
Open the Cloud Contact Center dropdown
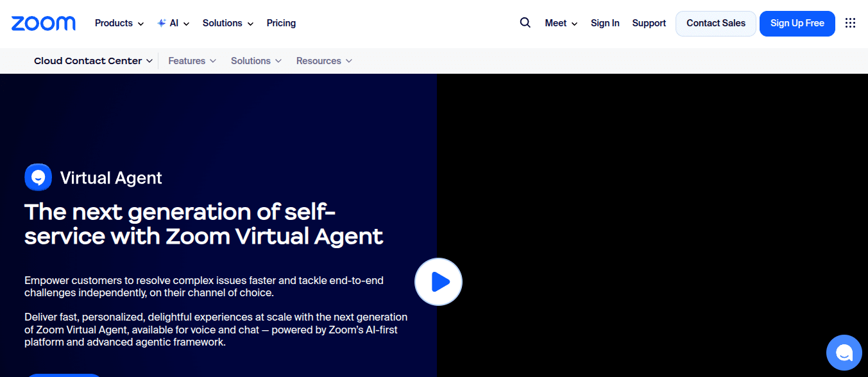[93, 61]
